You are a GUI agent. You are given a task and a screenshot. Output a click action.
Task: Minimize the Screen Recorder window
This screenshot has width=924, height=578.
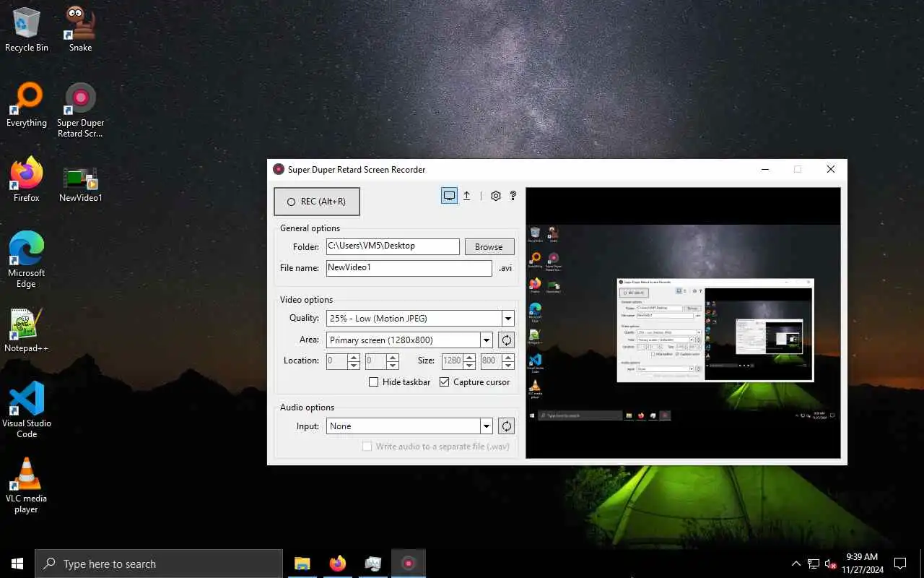pos(764,170)
